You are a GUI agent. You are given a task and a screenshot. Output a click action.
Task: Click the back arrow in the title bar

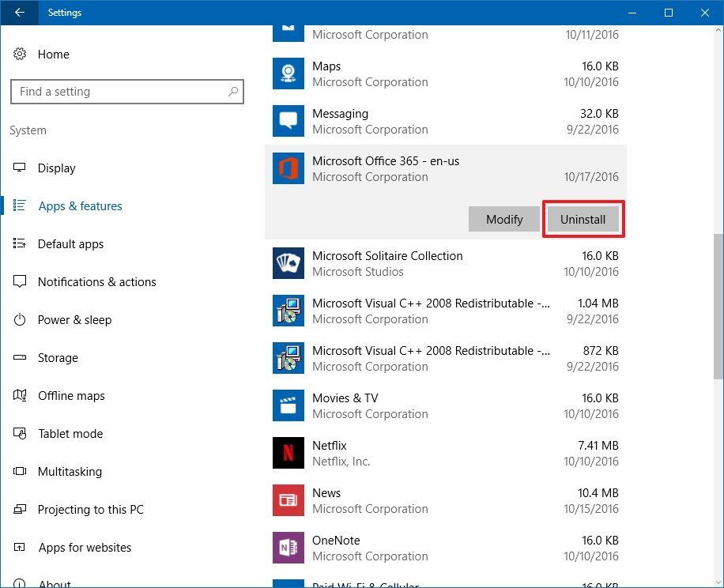pos(17,13)
